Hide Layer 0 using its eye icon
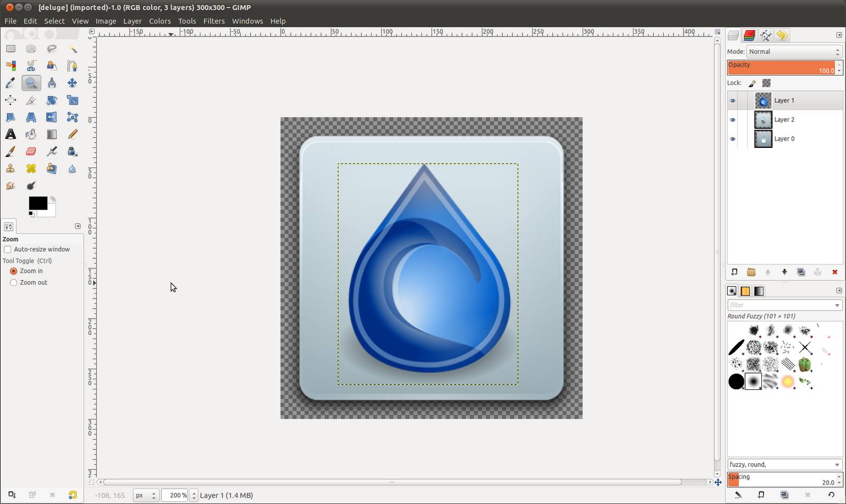Viewport: 846px width, 504px height. (x=733, y=139)
